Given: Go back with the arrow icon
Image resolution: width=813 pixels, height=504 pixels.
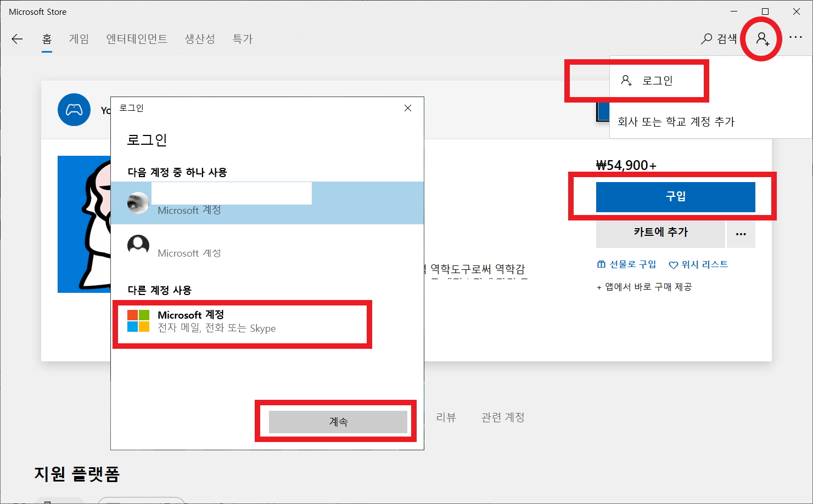Looking at the screenshot, I should (x=17, y=39).
